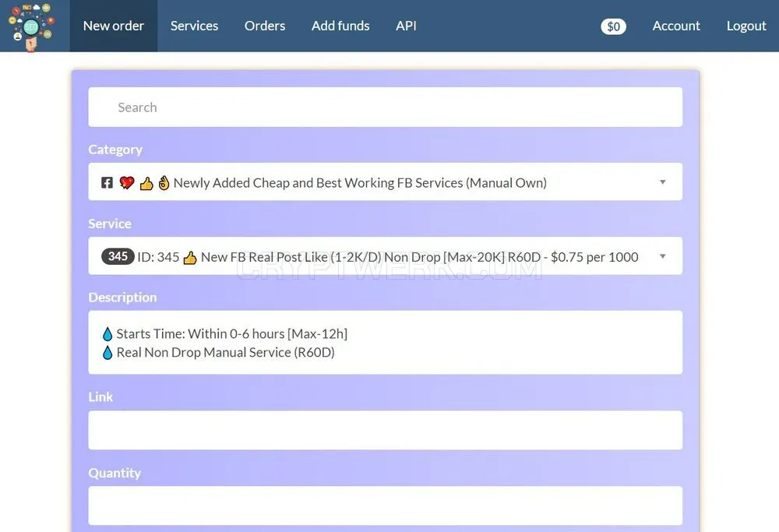The width and height of the screenshot is (779, 532).
Task: Click the Facebook icon in Category
Action: coord(107,183)
